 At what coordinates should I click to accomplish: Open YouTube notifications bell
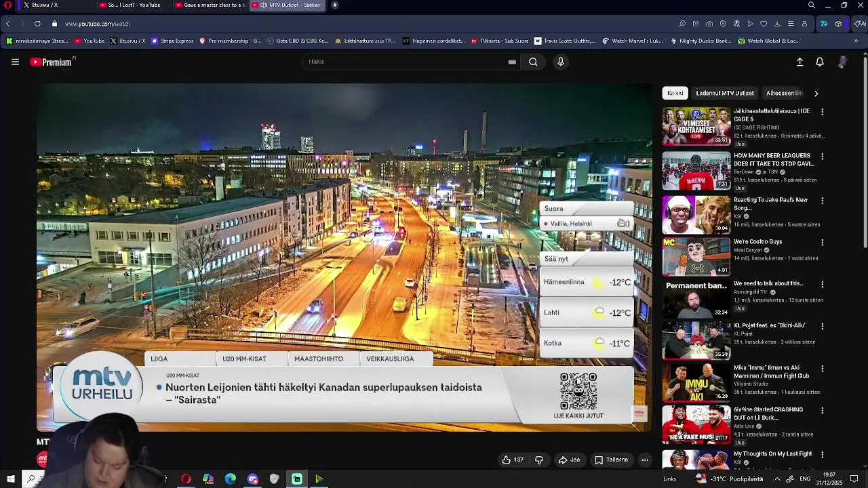coord(820,62)
